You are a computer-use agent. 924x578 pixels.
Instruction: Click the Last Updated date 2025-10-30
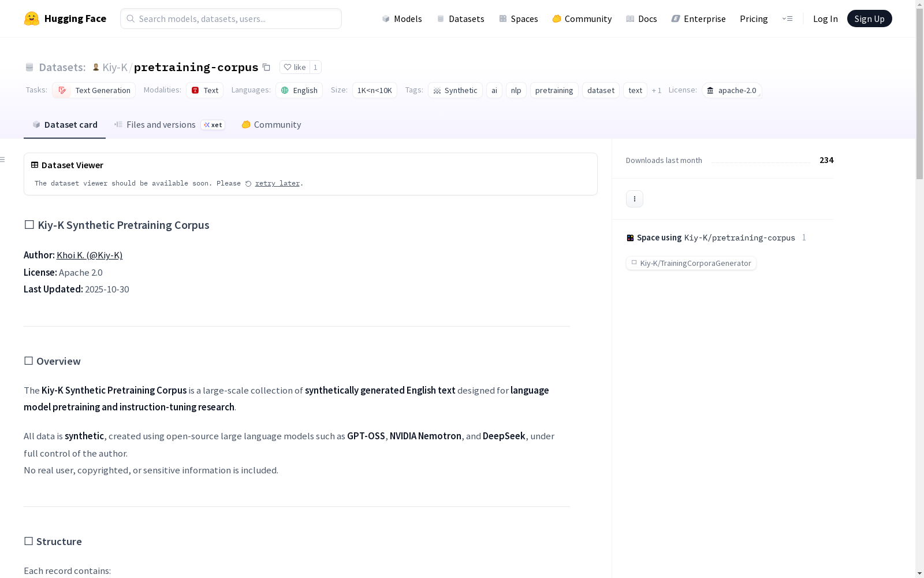pyautogui.click(x=107, y=289)
